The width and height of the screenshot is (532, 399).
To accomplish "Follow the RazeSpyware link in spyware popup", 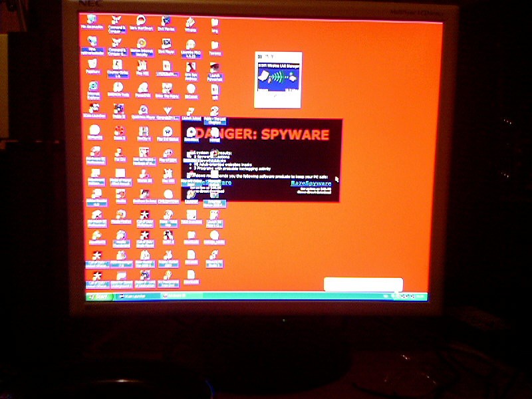I will (311, 184).
